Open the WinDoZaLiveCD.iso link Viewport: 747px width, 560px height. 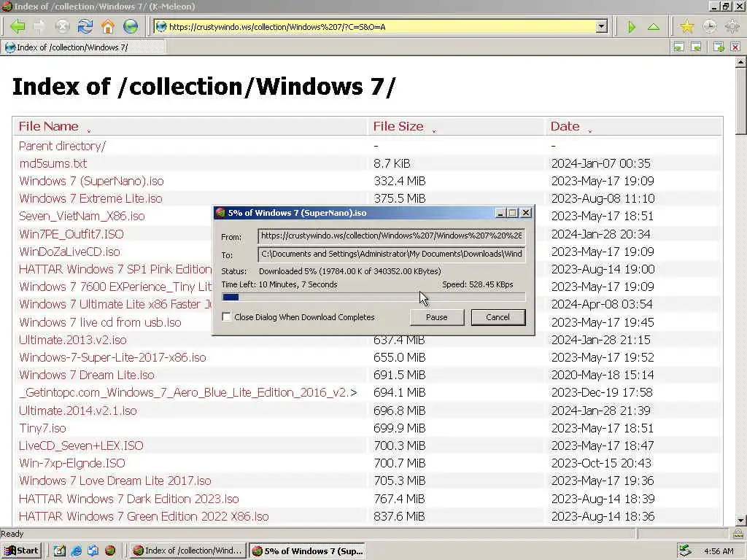point(69,252)
